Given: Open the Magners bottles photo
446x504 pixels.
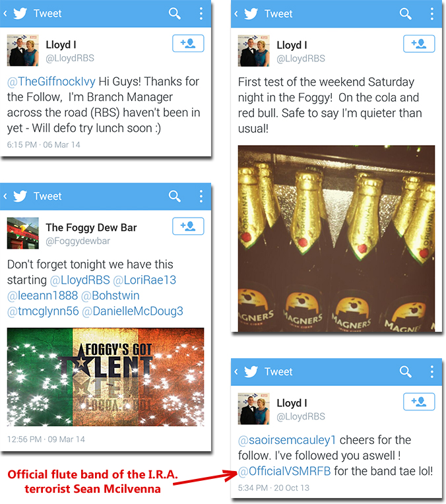Looking at the screenshot, I should (336, 239).
